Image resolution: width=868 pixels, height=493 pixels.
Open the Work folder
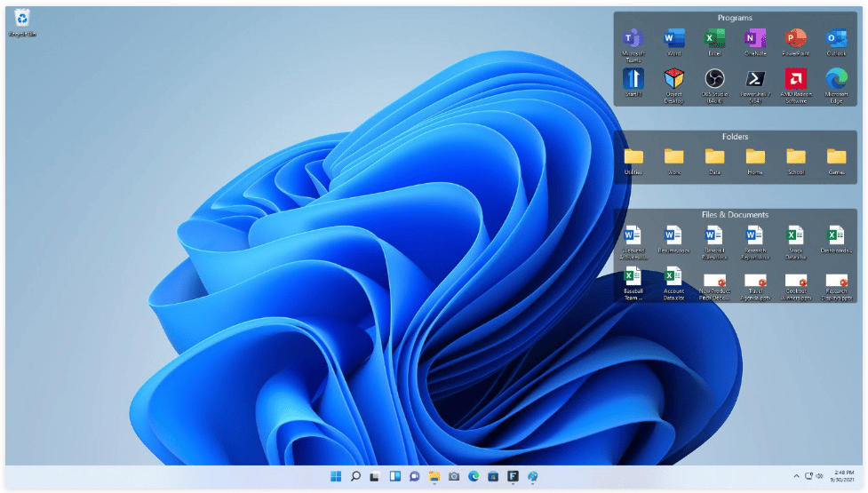coord(673,162)
